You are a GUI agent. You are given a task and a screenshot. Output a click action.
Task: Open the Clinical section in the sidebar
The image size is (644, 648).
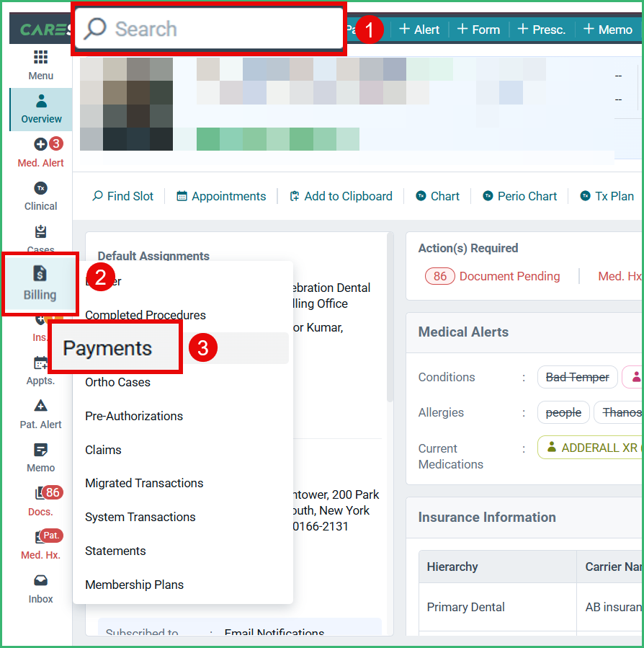(40, 196)
